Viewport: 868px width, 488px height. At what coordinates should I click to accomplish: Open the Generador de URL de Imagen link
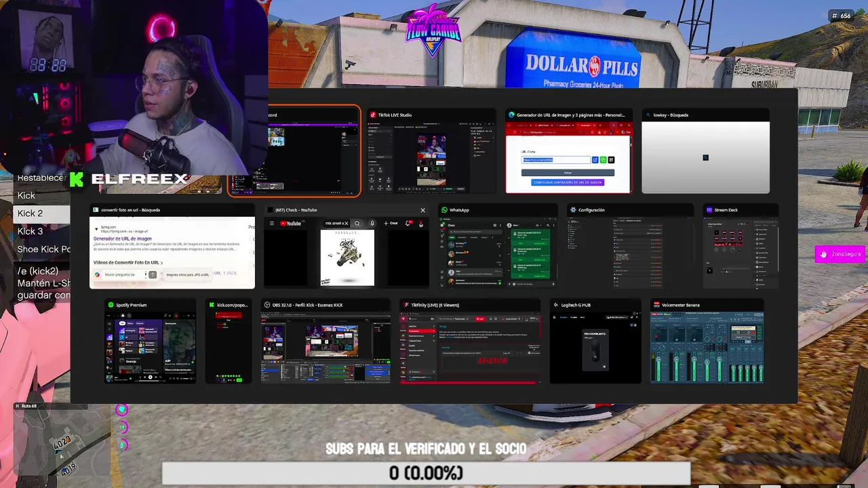(x=123, y=239)
